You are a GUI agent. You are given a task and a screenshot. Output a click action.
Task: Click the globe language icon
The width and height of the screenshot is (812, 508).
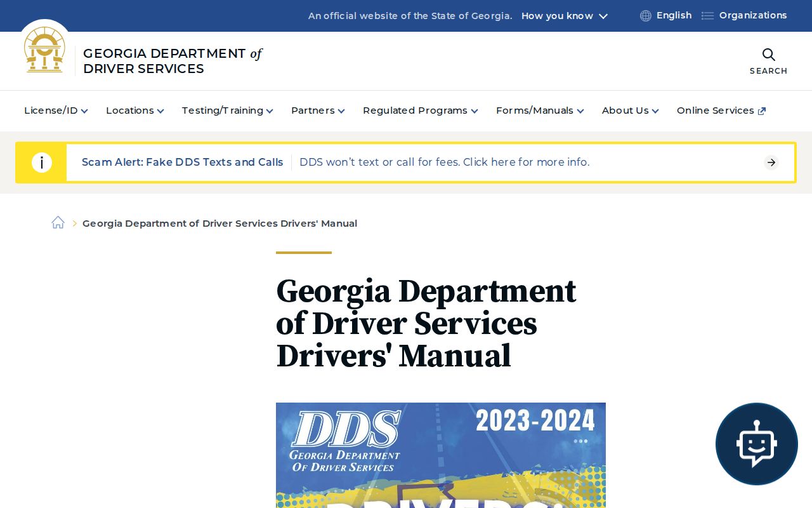tap(646, 16)
